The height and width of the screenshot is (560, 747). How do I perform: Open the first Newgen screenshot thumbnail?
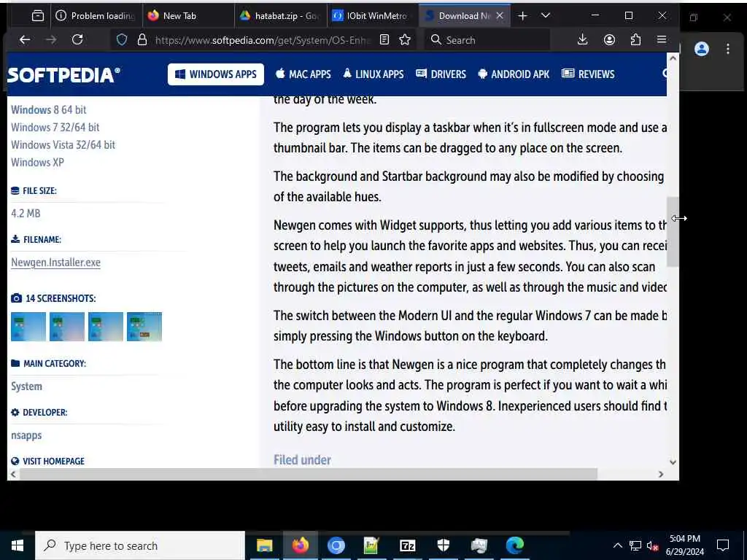pyautogui.click(x=28, y=327)
